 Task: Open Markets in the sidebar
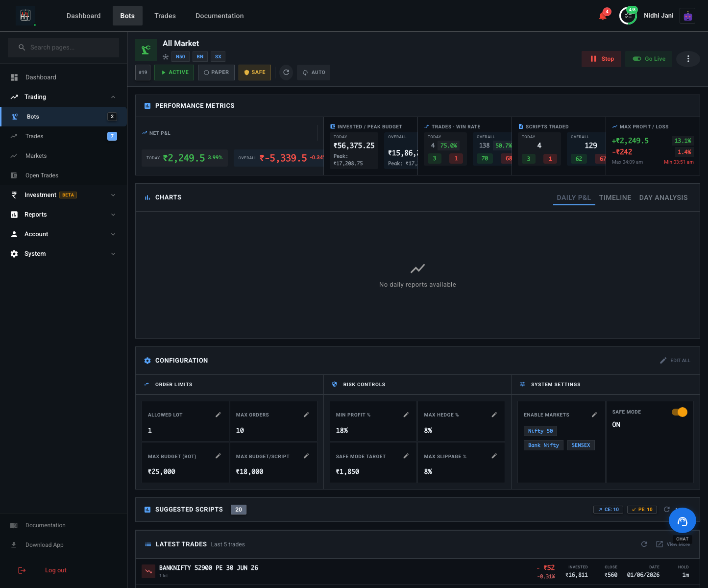[63, 156]
